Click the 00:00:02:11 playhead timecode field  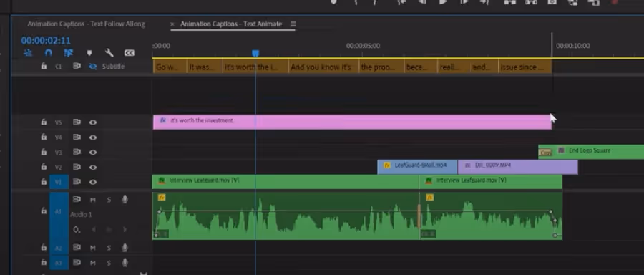pyautogui.click(x=46, y=40)
